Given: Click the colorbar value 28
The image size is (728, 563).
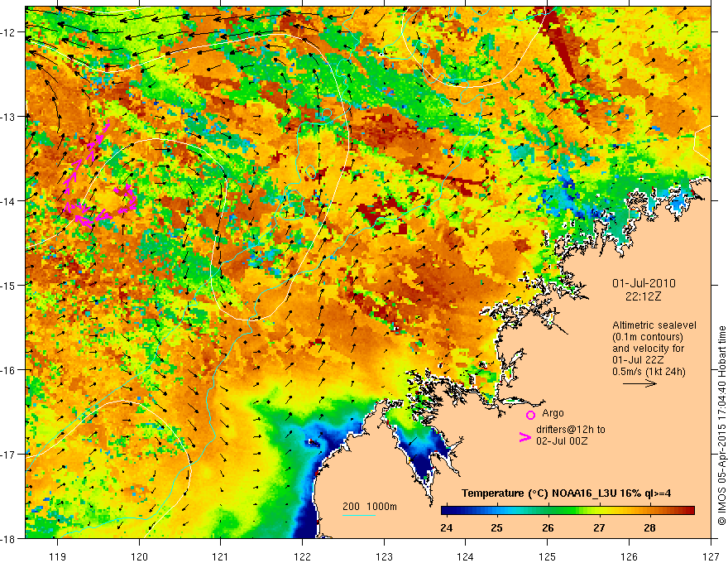Looking at the screenshot, I should [649, 527].
